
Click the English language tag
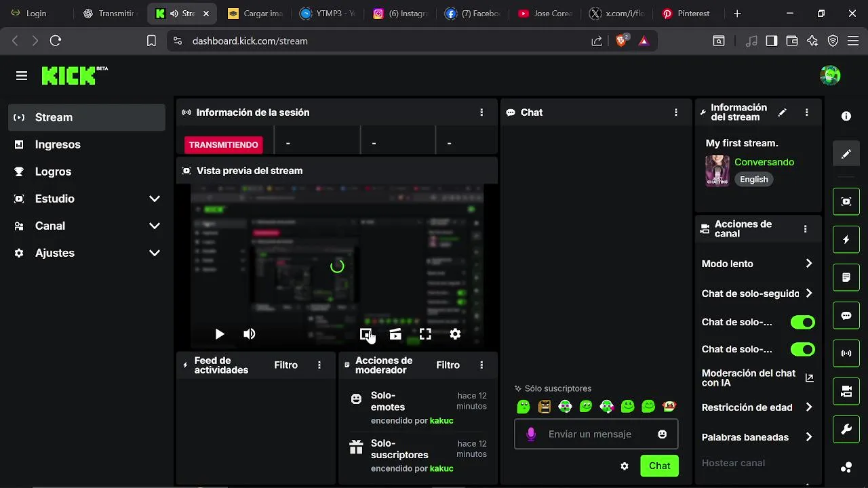point(753,180)
